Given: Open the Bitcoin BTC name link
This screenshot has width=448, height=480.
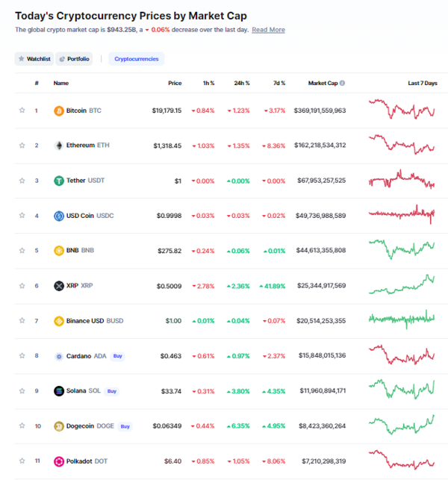Looking at the screenshot, I should [x=84, y=110].
